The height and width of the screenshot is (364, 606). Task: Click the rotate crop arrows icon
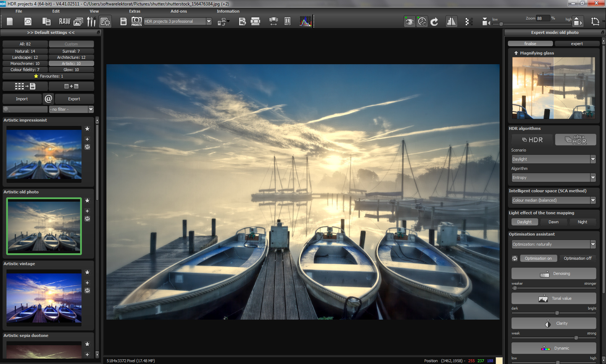pos(595,22)
